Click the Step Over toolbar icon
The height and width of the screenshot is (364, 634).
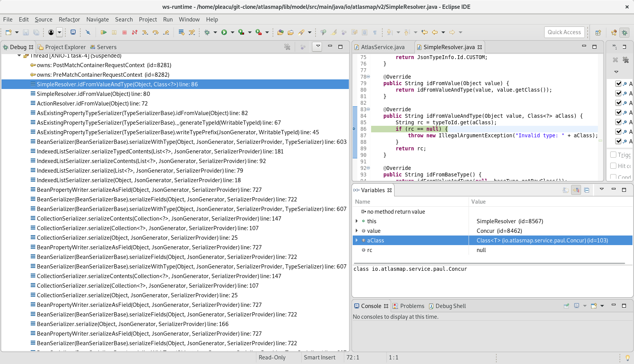click(x=156, y=32)
